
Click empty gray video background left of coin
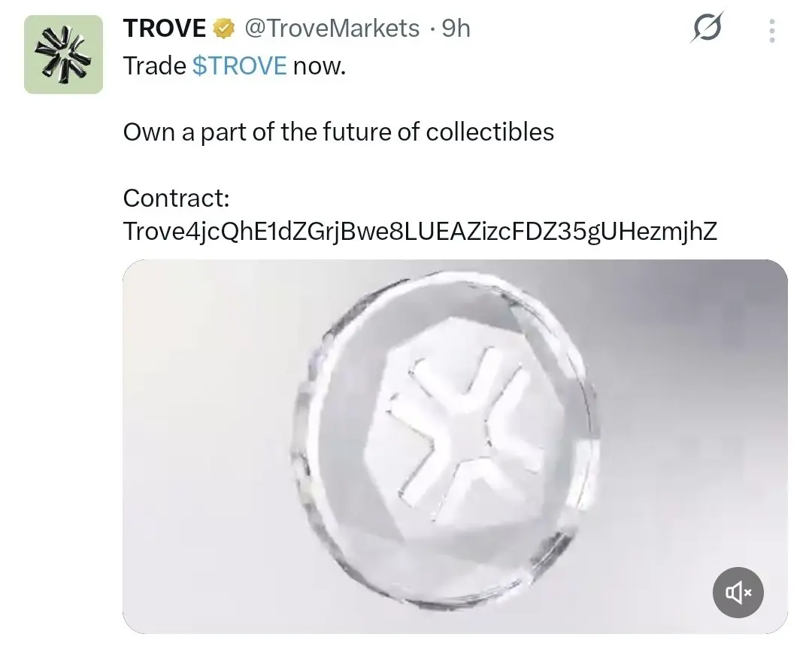click(208, 445)
